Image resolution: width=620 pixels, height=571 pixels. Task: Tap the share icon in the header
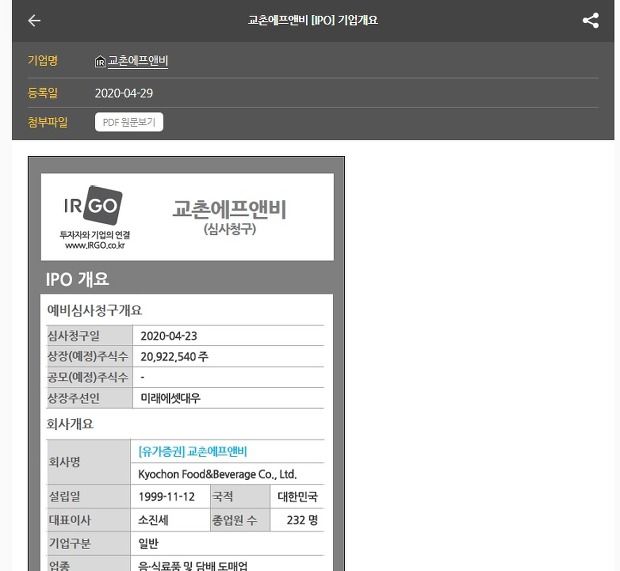coord(591,21)
